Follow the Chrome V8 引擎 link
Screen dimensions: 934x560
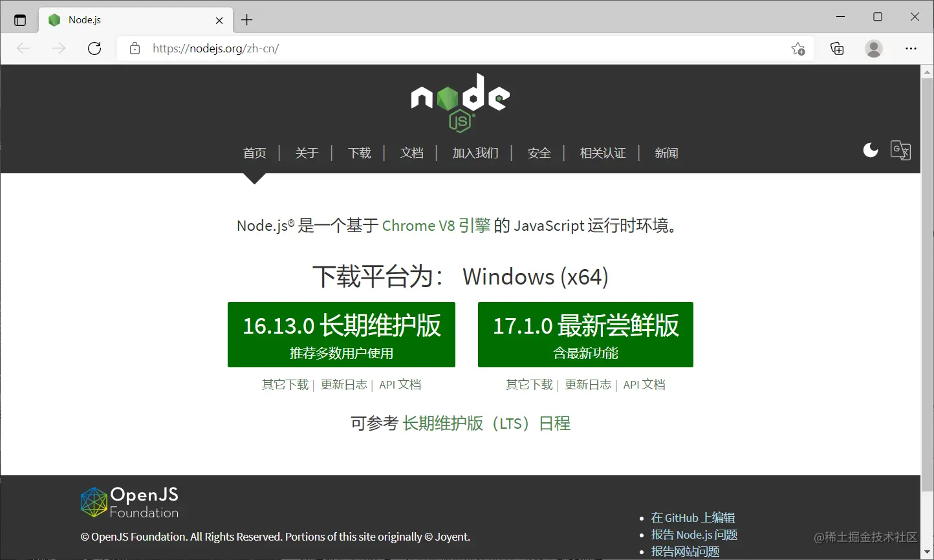pyautogui.click(x=436, y=226)
